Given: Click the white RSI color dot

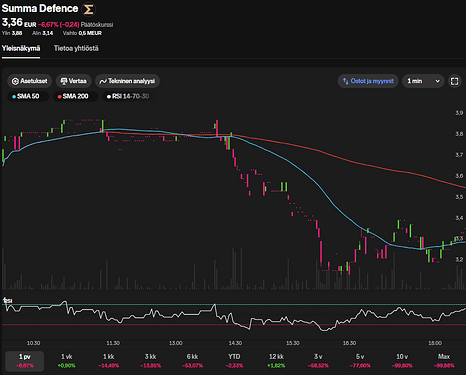Looking at the screenshot, I should (x=109, y=97).
